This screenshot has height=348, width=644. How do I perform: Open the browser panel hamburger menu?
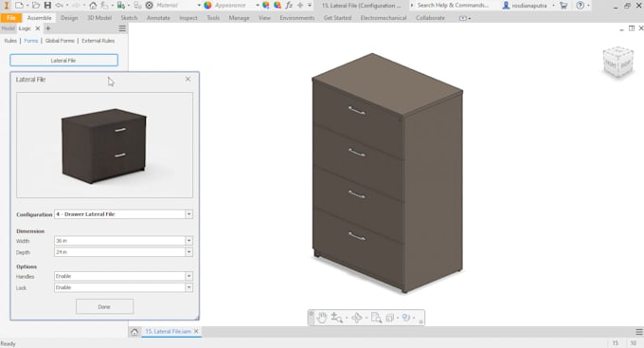122,28
